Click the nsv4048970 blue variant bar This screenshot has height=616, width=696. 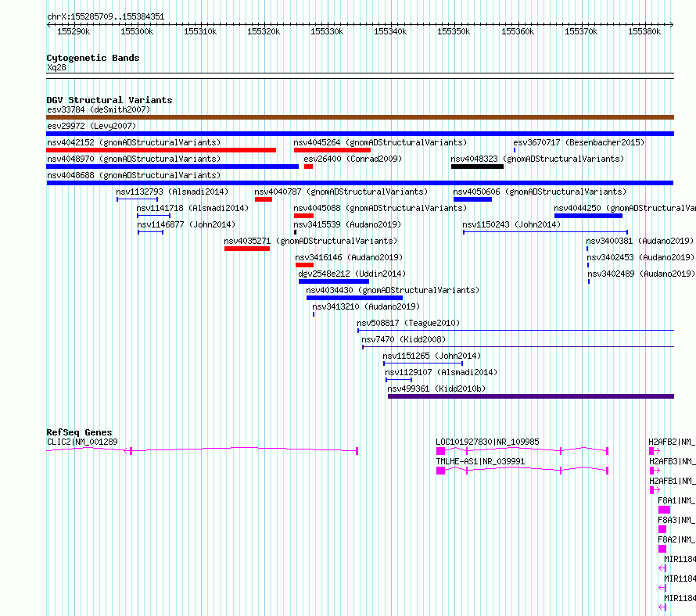(172, 167)
